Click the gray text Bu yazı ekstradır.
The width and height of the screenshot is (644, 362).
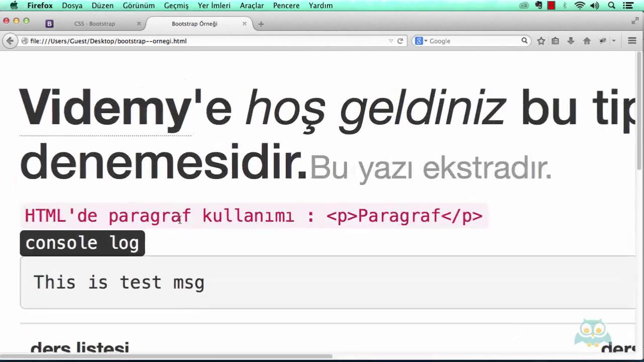431,168
